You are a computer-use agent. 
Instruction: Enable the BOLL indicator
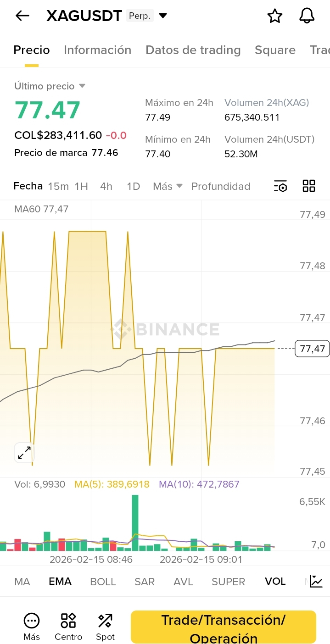coord(103,582)
